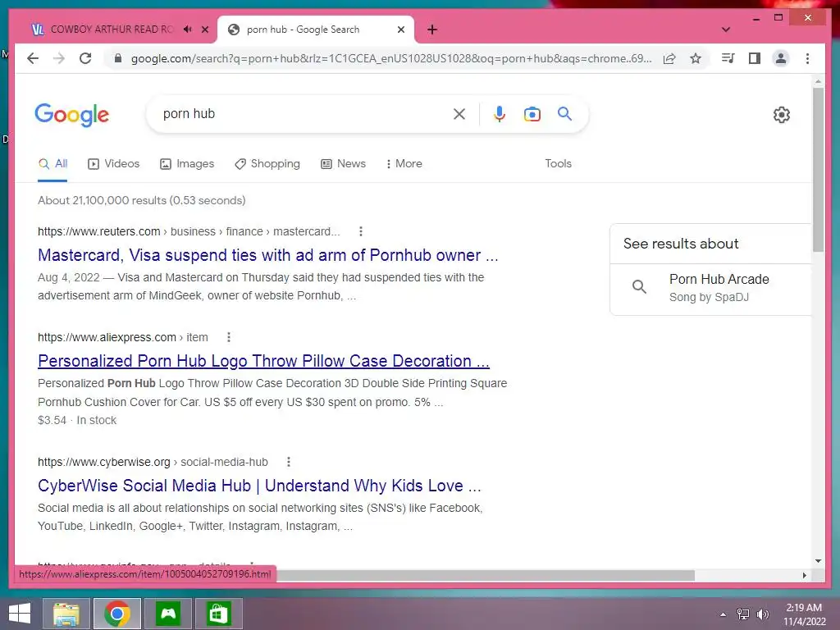Viewport: 840px width, 630px height.
Task: Click into the Google search input field
Action: click(x=303, y=114)
